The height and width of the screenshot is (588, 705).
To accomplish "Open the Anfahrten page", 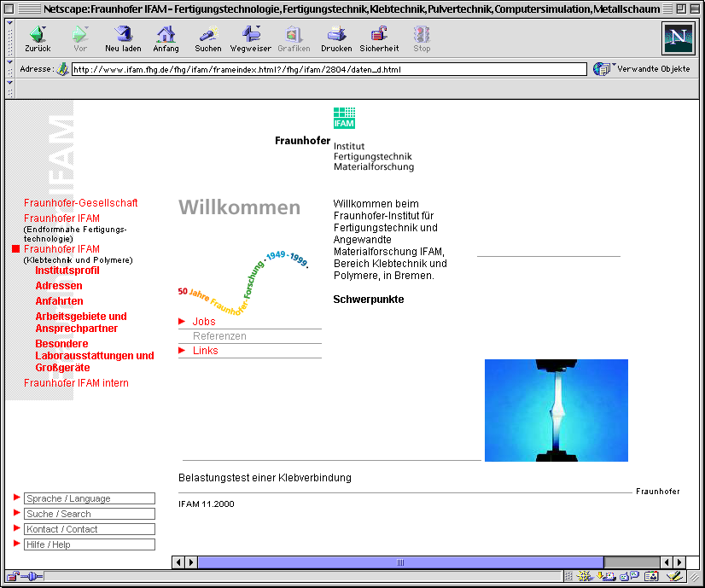I will coord(60,300).
